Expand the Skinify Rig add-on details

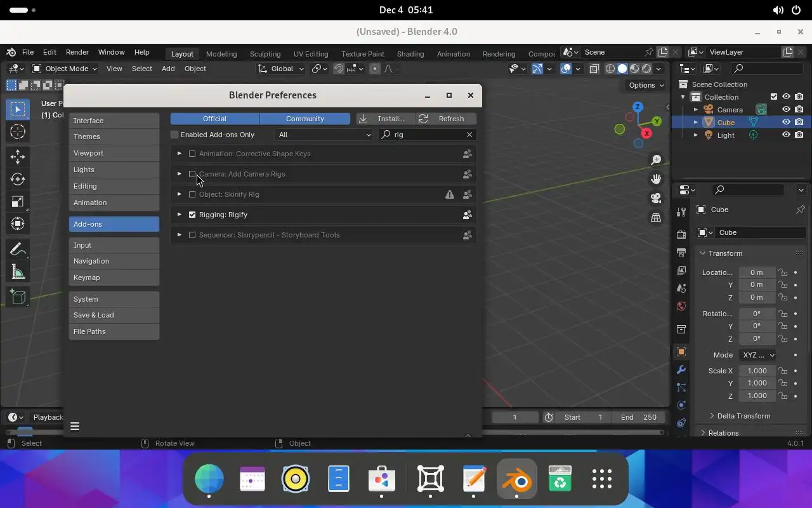point(180,194)
